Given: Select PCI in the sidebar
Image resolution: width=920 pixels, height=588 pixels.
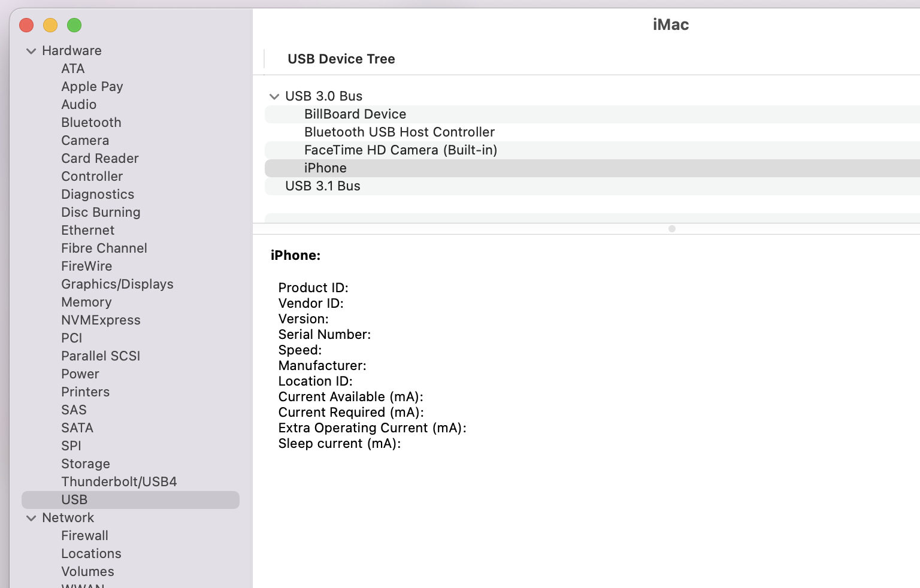Looking at the screenshot, I should 71,338.
